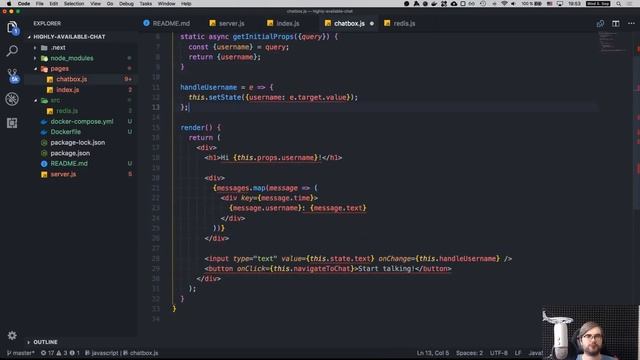Open the Window menu
Image resolution: width=640 pixels, height=360 pixels.
[x=167, y=4]
